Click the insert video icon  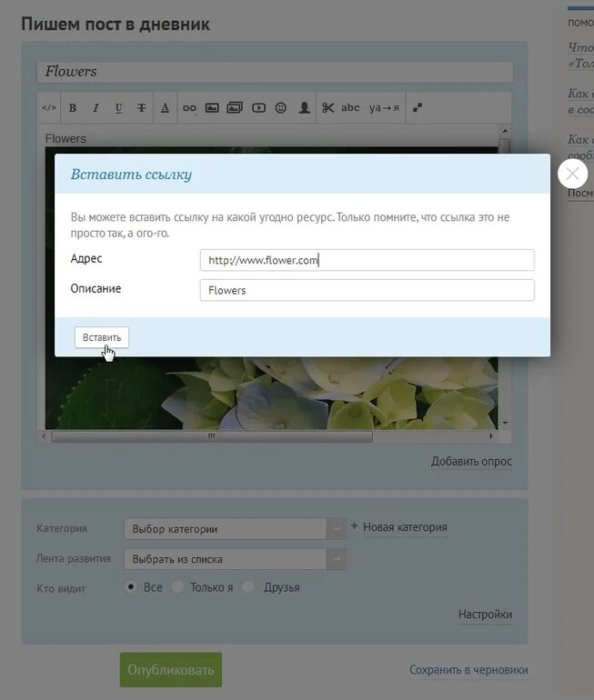[x=258, y=107]
